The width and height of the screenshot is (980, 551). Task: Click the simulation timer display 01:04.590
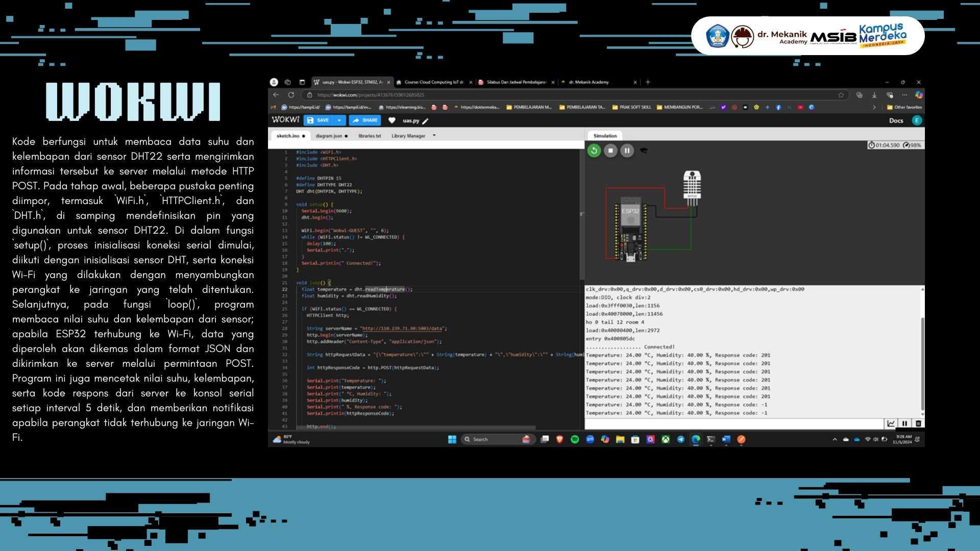tap(884, 145)
